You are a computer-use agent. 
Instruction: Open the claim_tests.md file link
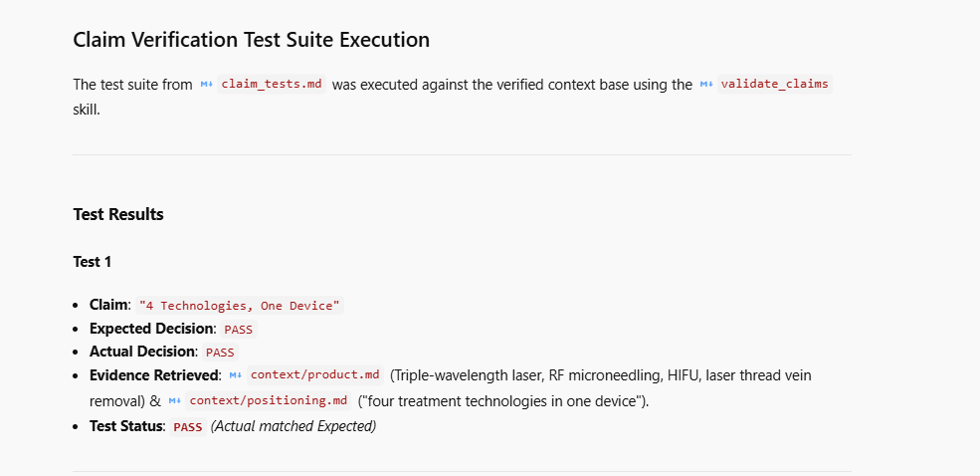(272, 85)
